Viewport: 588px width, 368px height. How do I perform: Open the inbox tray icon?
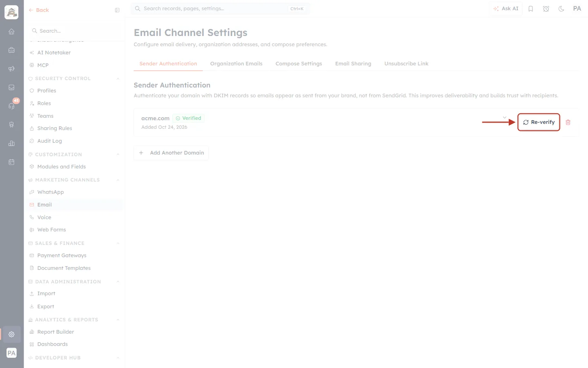11,88
